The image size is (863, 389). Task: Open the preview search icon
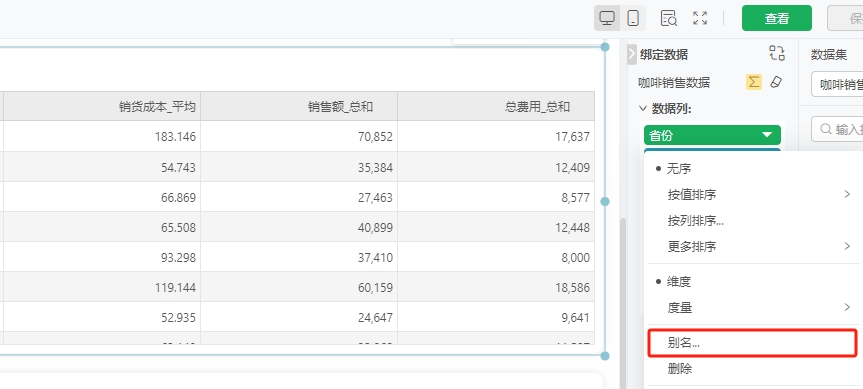click(669, 18)
